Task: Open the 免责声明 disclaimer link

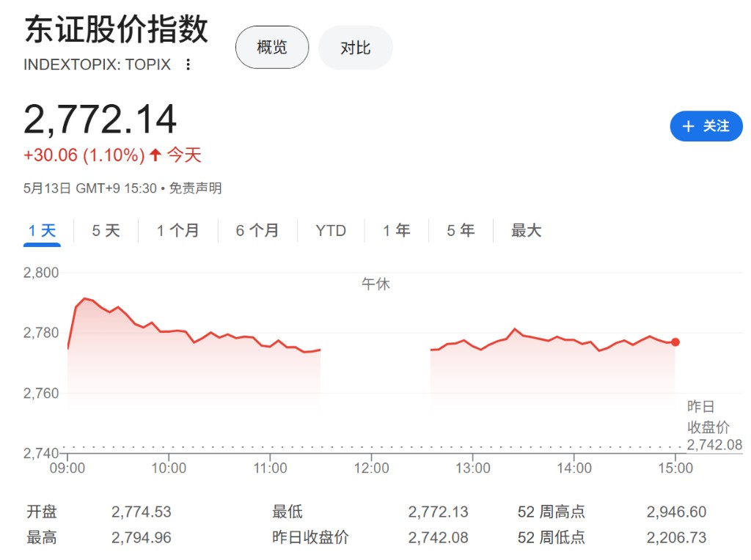Action: tap(195, 188)
